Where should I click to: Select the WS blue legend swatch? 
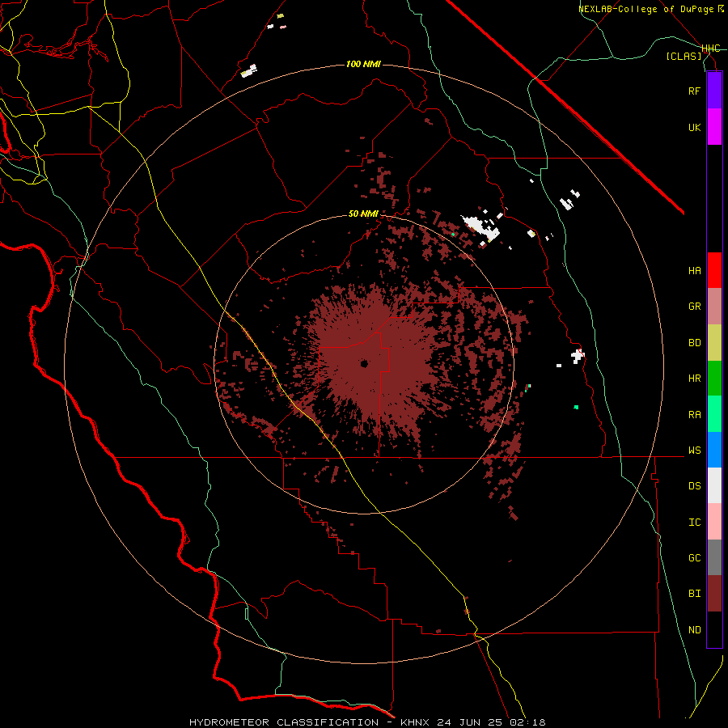(714, 450)
